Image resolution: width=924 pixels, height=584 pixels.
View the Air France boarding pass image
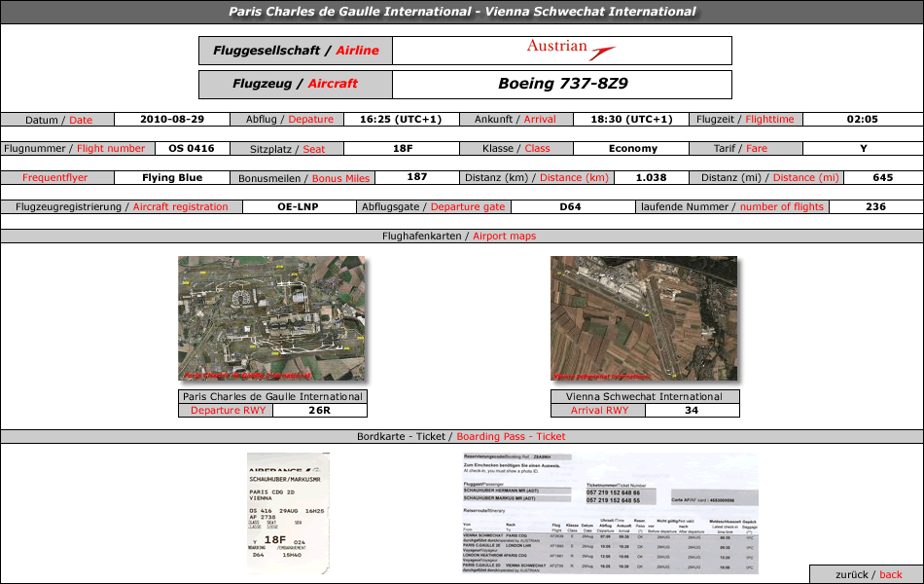[288, 513]
